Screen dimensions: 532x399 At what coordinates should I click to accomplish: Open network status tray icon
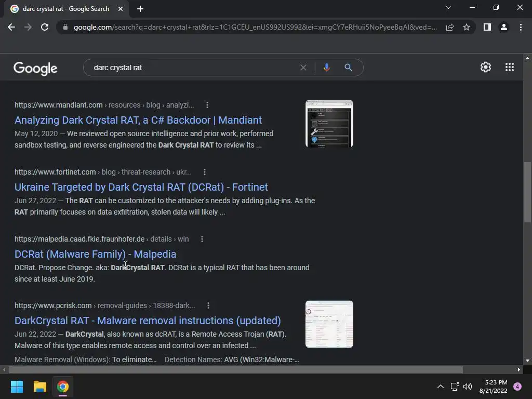tap(455, 387)
